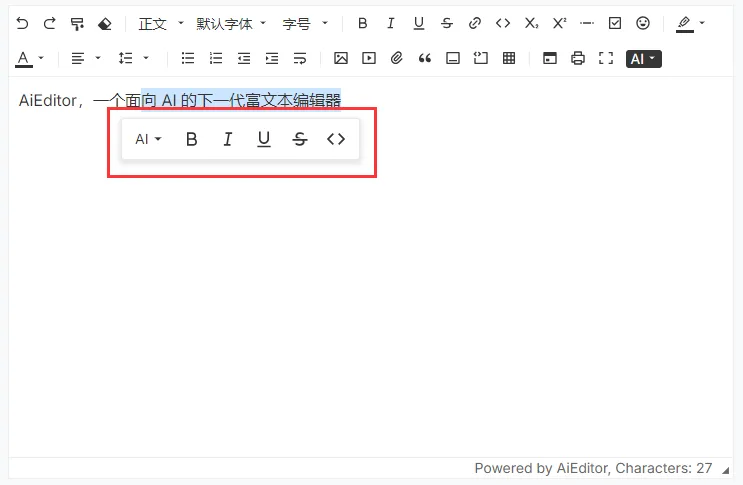Insert a code block
The image size is (743, 485).
[481, 58]
